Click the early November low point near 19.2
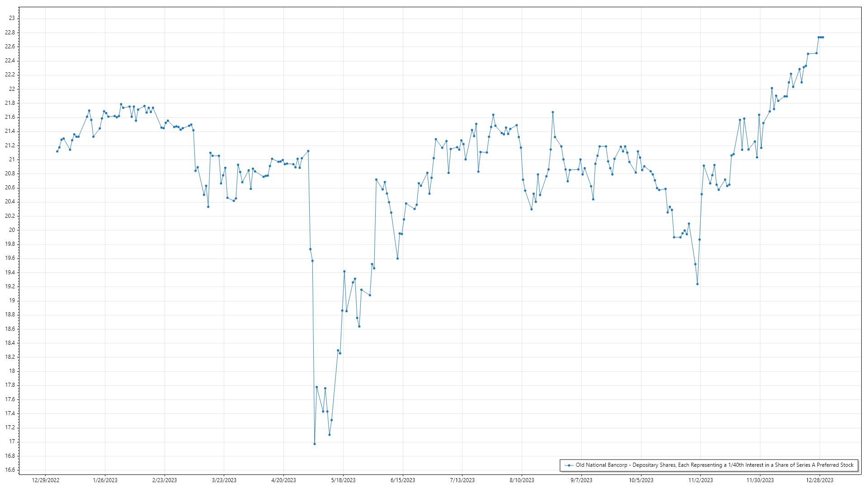The image size is (868, 488). [698, 284]
